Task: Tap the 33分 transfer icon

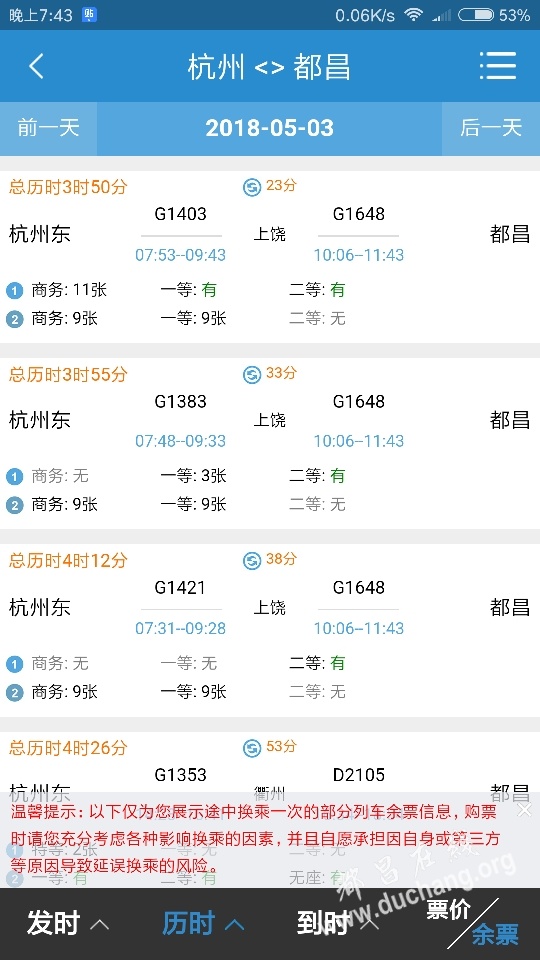Action: pyautogui.click(x=252, y=375)
